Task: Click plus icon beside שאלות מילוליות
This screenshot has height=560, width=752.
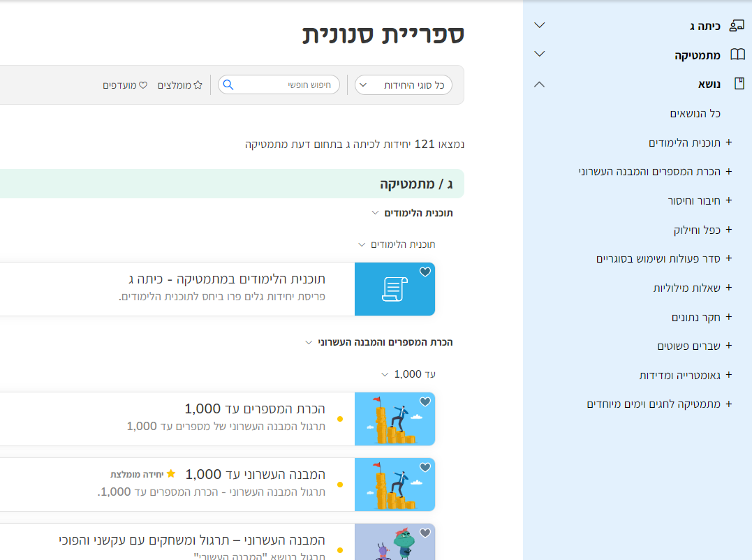Action: (x=729, y=287)
